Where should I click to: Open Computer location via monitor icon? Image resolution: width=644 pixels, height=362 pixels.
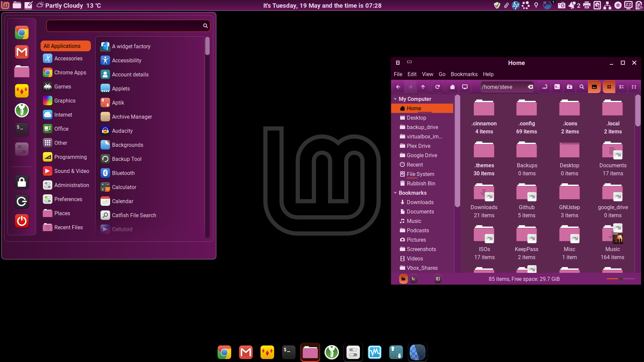coord(465,87)
